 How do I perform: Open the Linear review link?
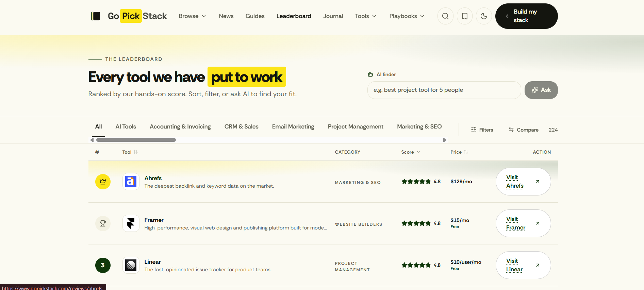pos(153,262)
